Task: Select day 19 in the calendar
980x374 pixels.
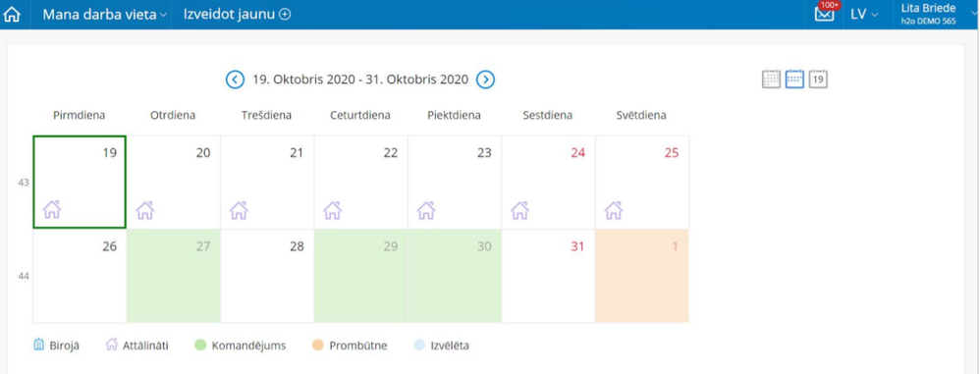Action: click(x=80, y=183)
